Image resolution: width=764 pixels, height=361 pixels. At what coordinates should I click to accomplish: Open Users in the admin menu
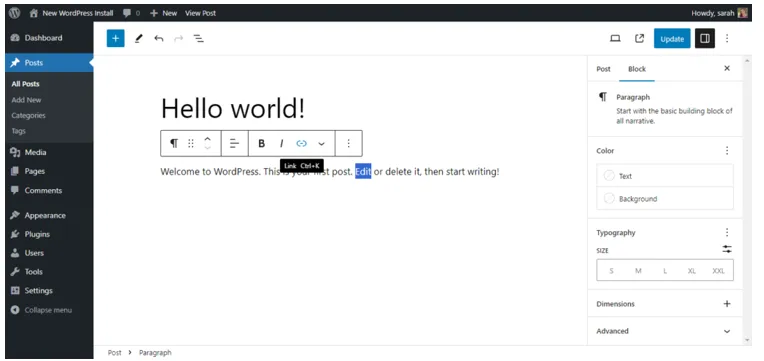point(49,253)
